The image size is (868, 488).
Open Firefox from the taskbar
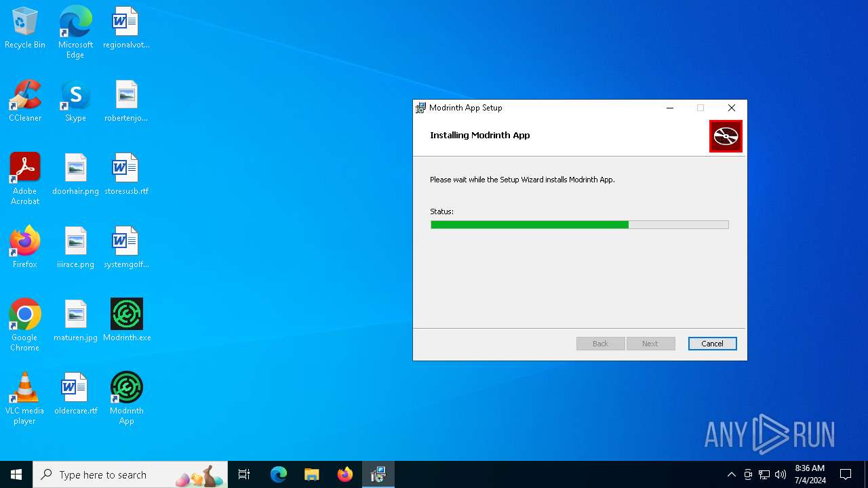pyautogui.click(x=345, y=474)
